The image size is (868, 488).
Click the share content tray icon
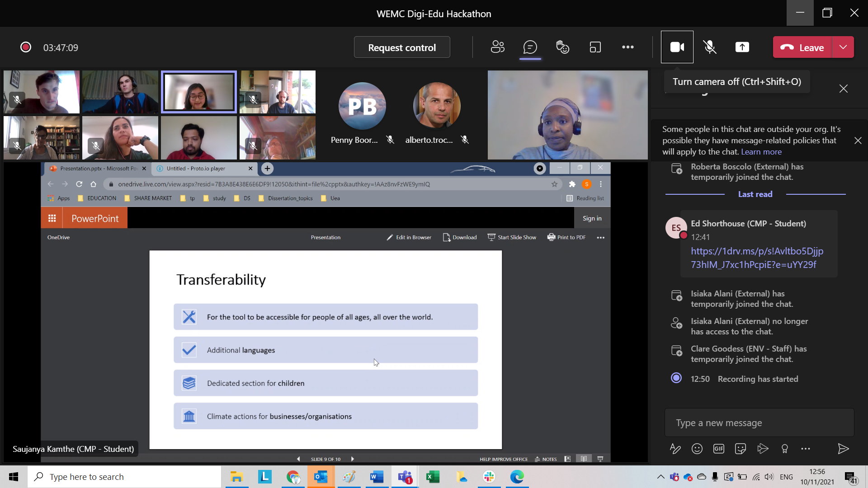point(742,47)
